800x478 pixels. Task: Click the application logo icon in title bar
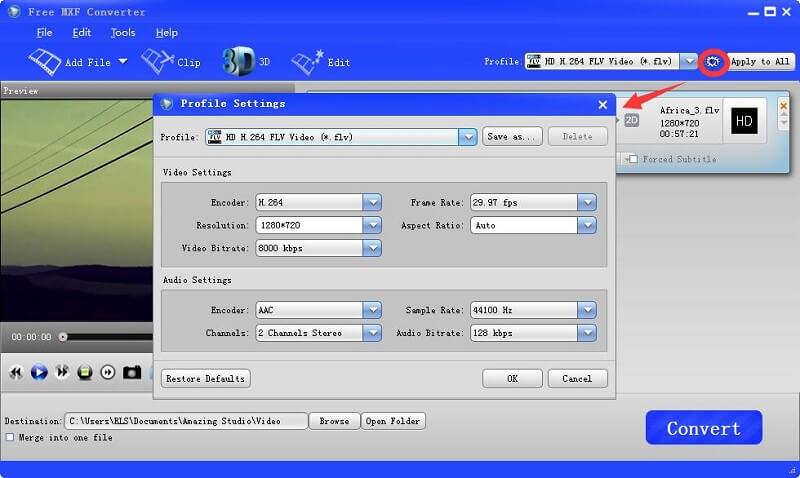click(x=14, y=11)
